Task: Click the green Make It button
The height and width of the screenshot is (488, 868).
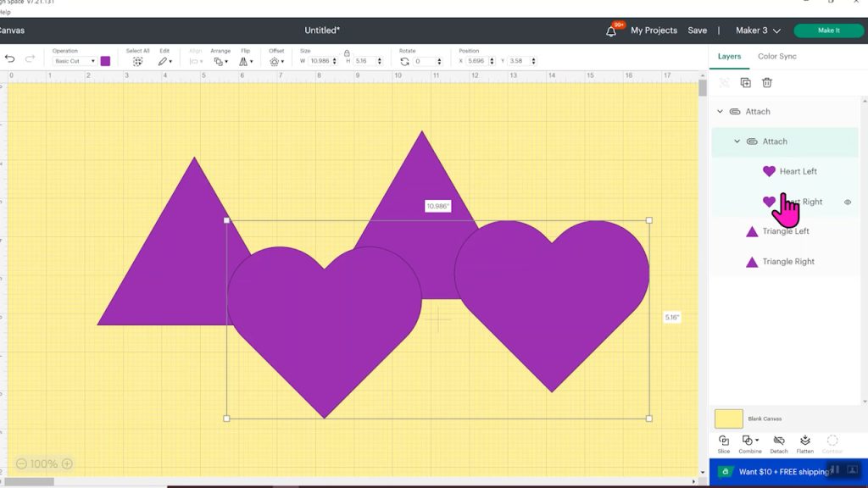Action: click(828, 30)
